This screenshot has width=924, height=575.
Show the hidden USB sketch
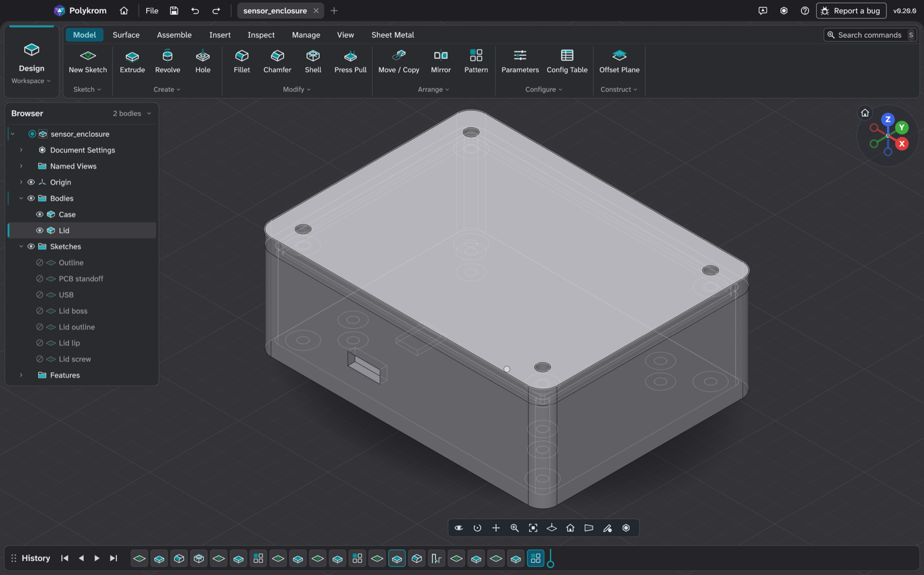coord(40,295)
